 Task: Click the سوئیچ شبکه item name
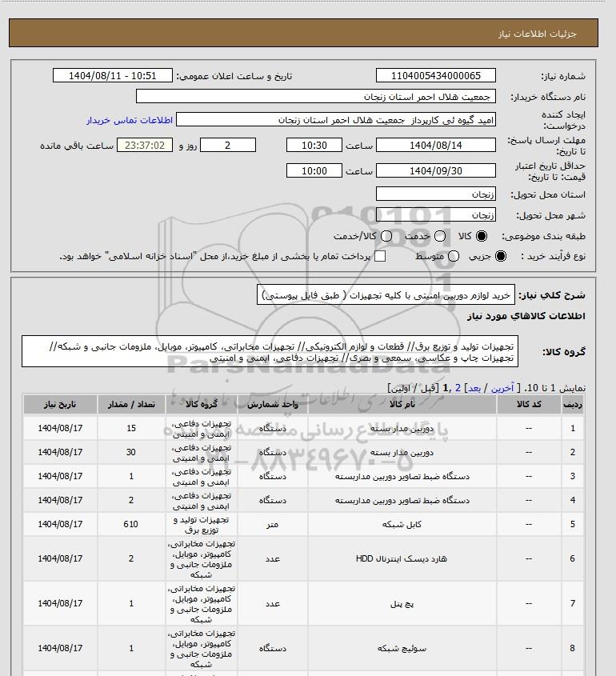point(402,649)
